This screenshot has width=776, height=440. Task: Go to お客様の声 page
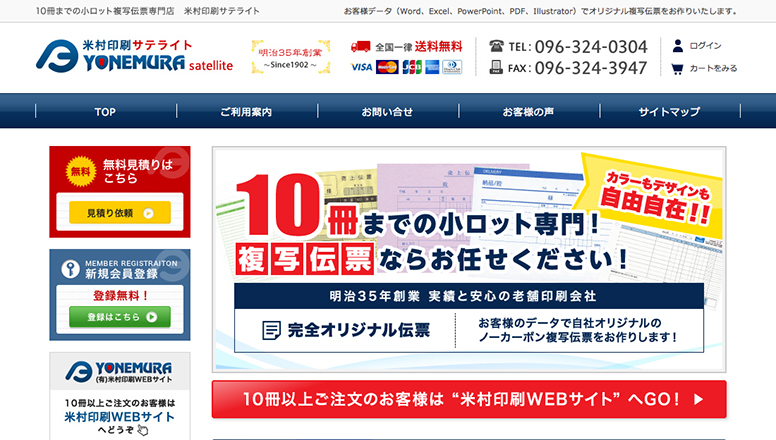coord(528,112)
